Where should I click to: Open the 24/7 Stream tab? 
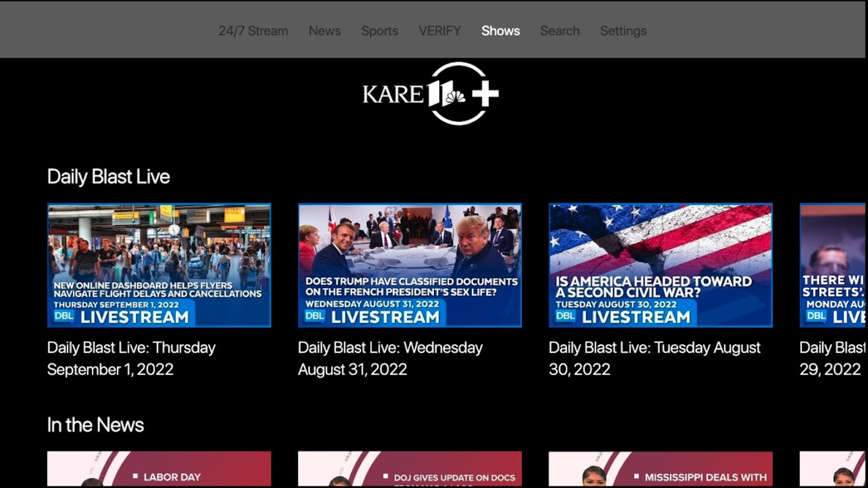coord(253,30)
